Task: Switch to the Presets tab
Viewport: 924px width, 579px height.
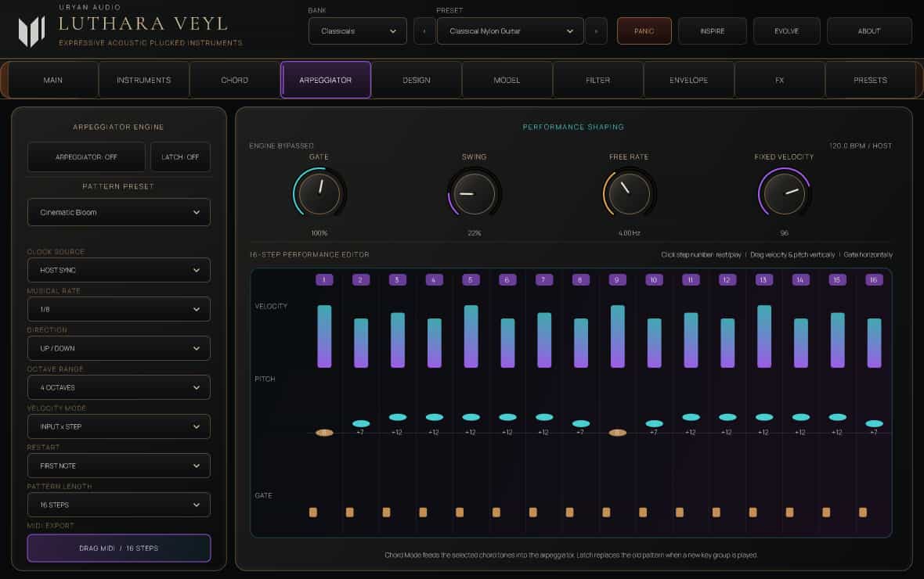Action: [x=871, y=80]
